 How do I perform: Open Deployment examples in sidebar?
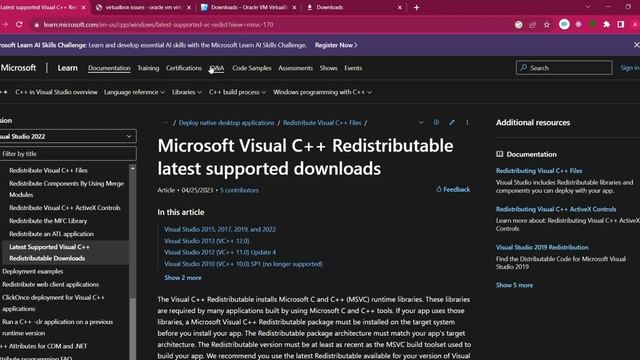pyautogui.click(x=33, y=271)
